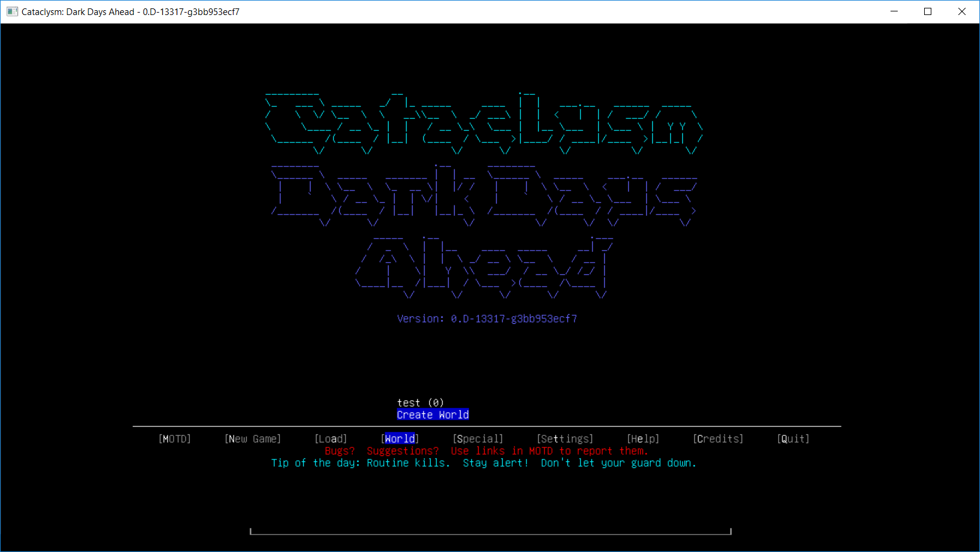
Task: Minimize the Cataclysm window
Action: click(x=894, y=11)
